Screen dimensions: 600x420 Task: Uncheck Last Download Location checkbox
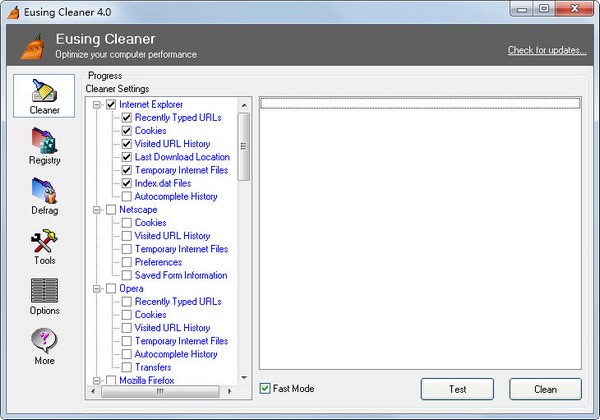coord(127,157)
